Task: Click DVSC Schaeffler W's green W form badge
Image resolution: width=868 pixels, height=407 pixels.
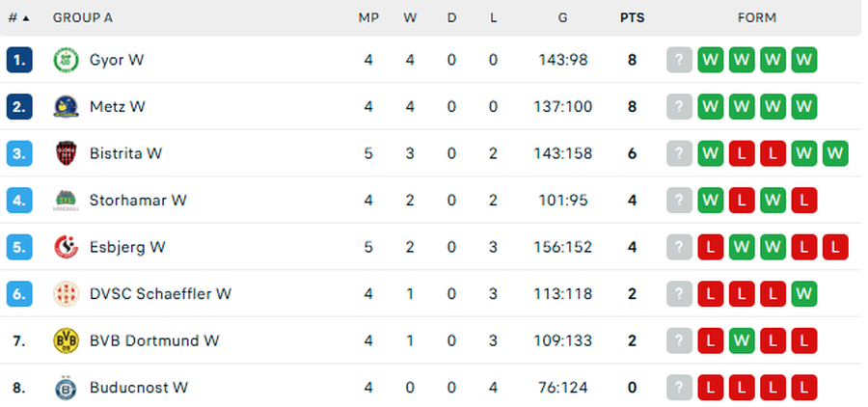Action: (x=803, y=293)
